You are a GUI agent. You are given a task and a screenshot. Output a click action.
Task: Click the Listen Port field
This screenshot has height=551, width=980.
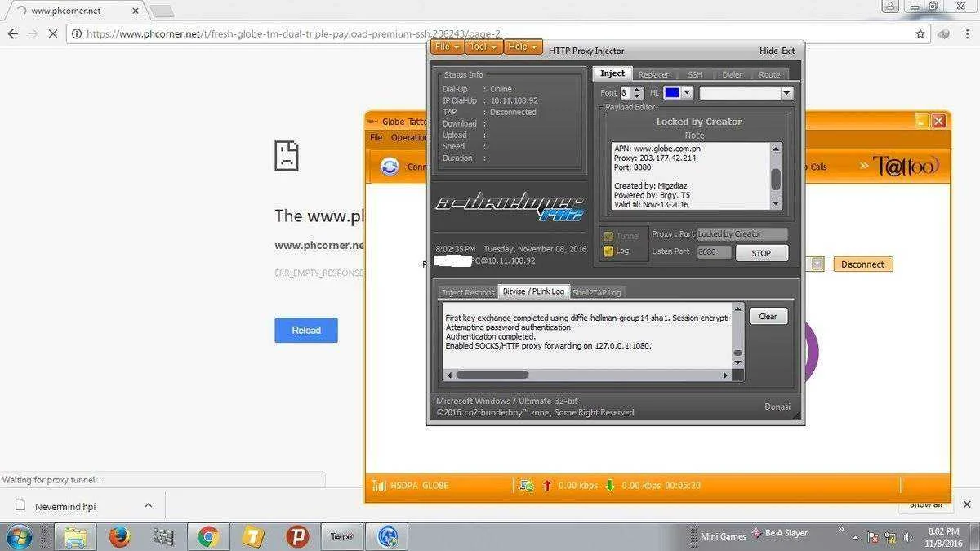(714, 252)
